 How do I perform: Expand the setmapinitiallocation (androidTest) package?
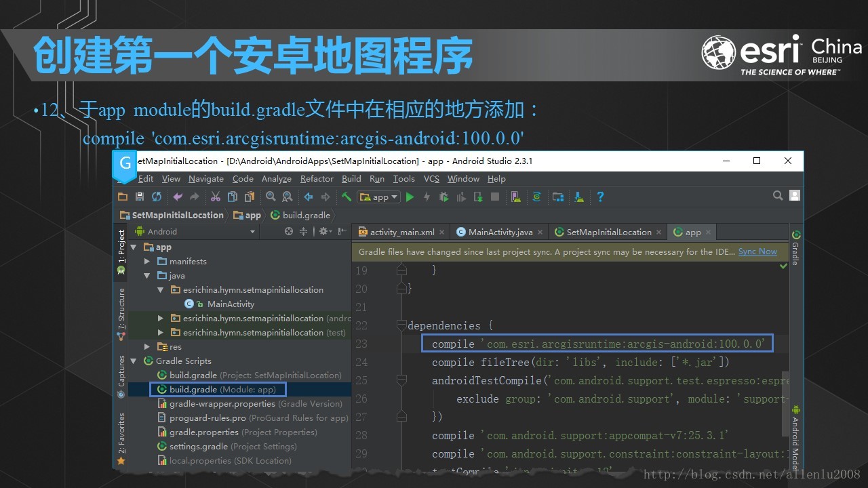[x=161, y=319]
